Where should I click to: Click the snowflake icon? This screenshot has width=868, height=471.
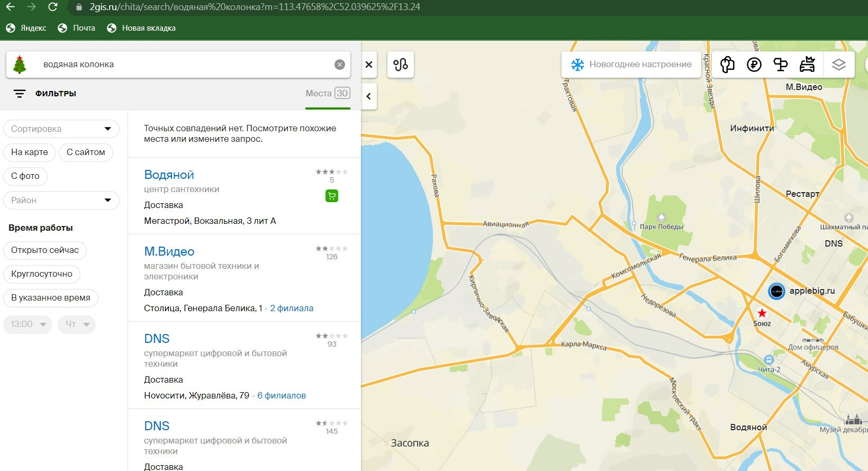click(577, 65)
